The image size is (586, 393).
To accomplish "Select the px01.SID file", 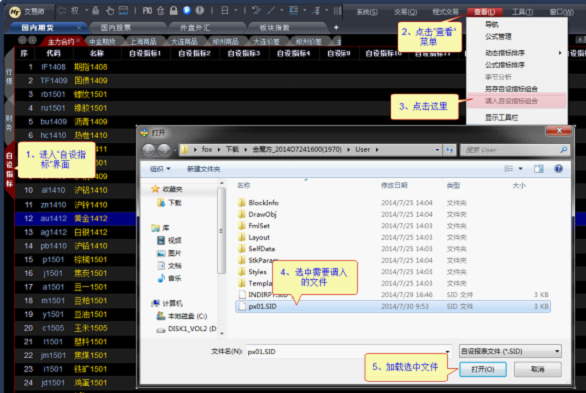I will pyautogui.click(x=393, y=306).
